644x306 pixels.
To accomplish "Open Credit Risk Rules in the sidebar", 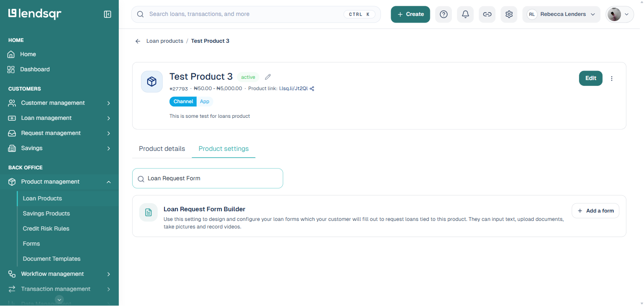I will click(46, 229).
